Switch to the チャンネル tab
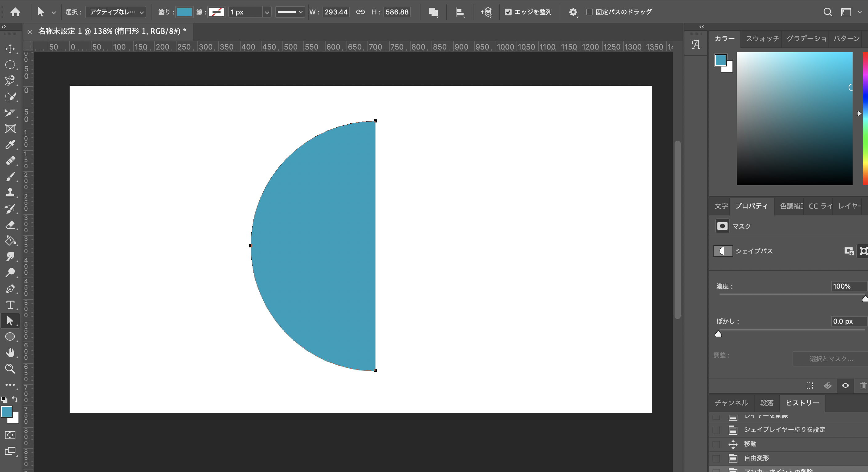The image size is (868, 472). click(731, 403)
